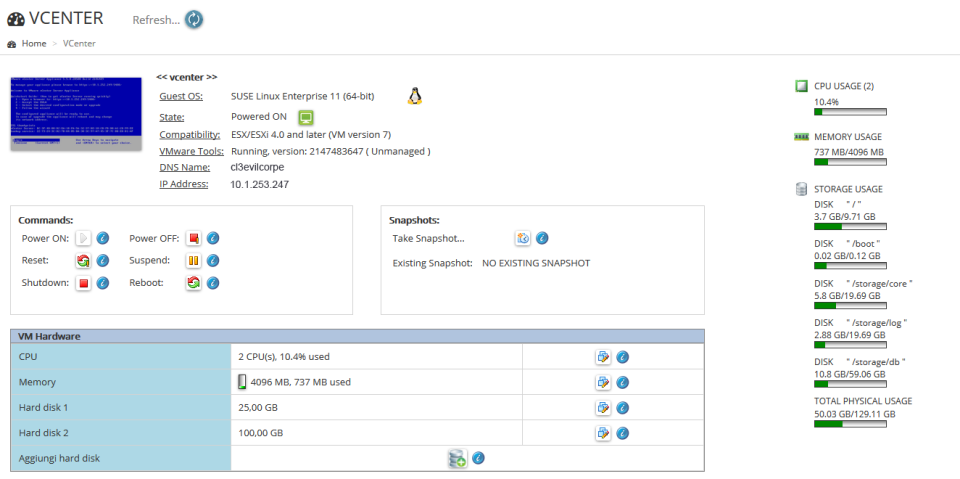
Task: Edit CPU hardware settings icon
Action: pyautogui.click(x=603, y=356)
